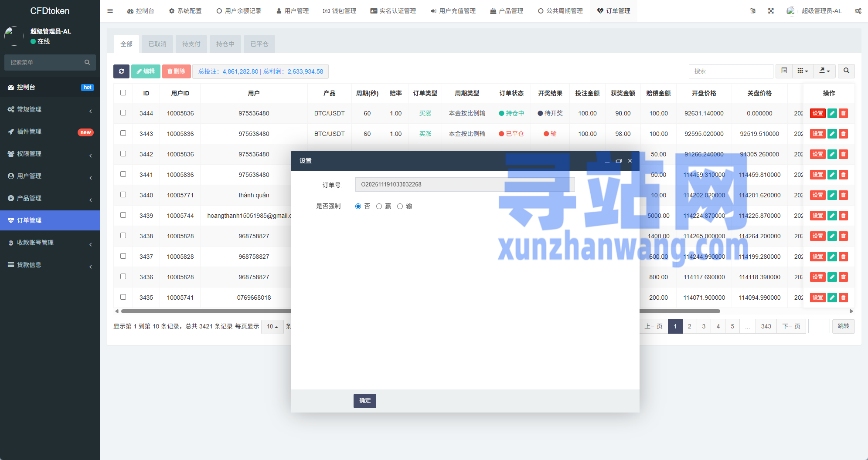Screen dimensions: 868x460
Task: Click the refresh icon button above table
Action: [121, 71]
